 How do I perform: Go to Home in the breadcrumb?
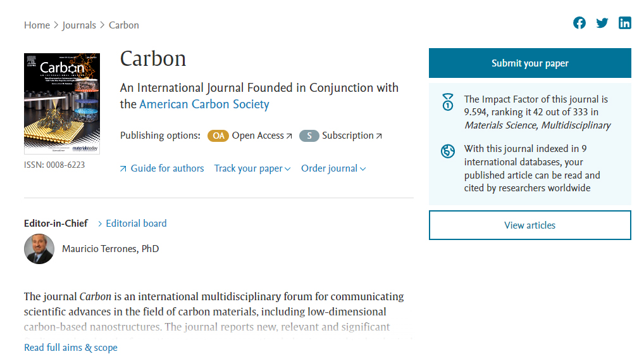click(37, 25)
